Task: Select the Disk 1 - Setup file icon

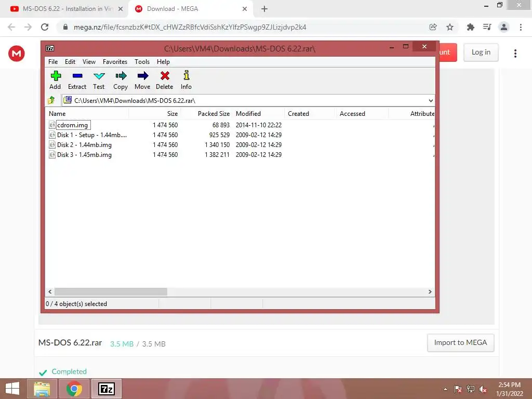Action: coord(52,135)
